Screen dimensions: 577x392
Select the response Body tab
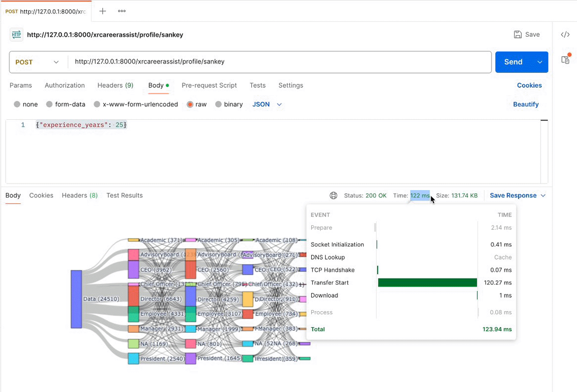13,195
